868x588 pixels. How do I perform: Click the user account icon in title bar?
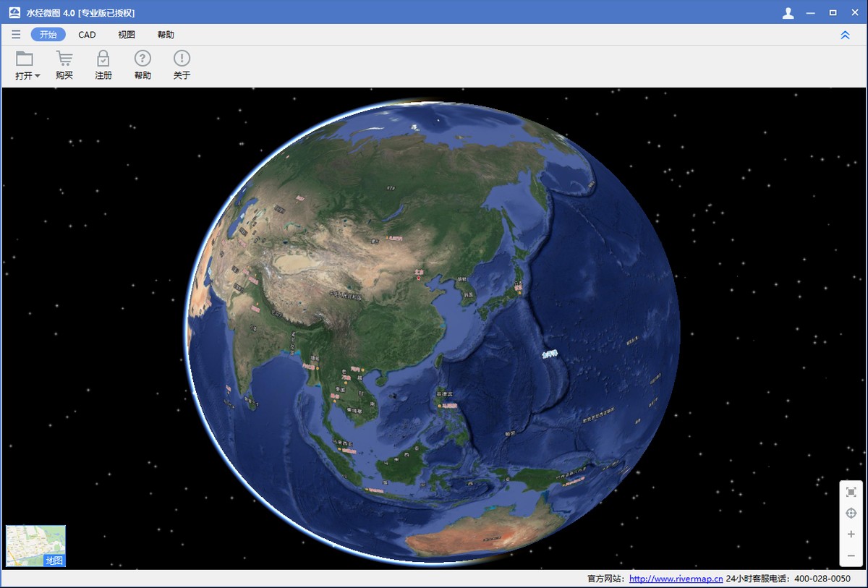tap(788, 12)
